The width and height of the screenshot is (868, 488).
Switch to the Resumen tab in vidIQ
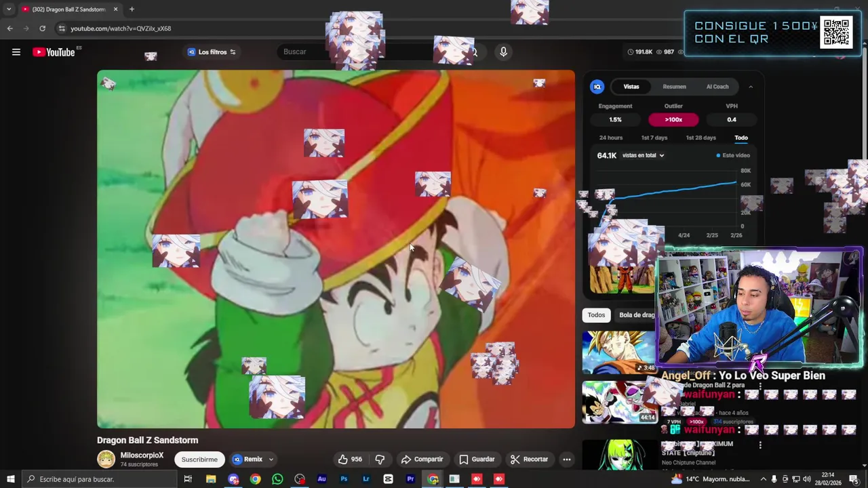tap(674, 87)
